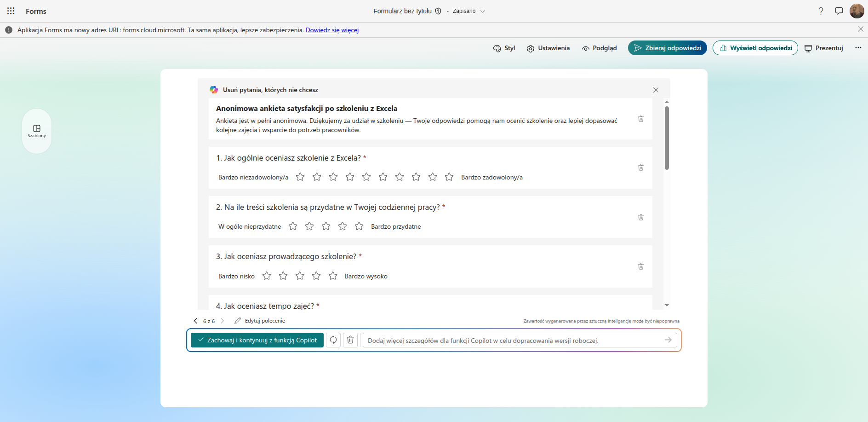Open the Styl theme options
The width and height of the screenshot is (868, 422).
point(504,48)
